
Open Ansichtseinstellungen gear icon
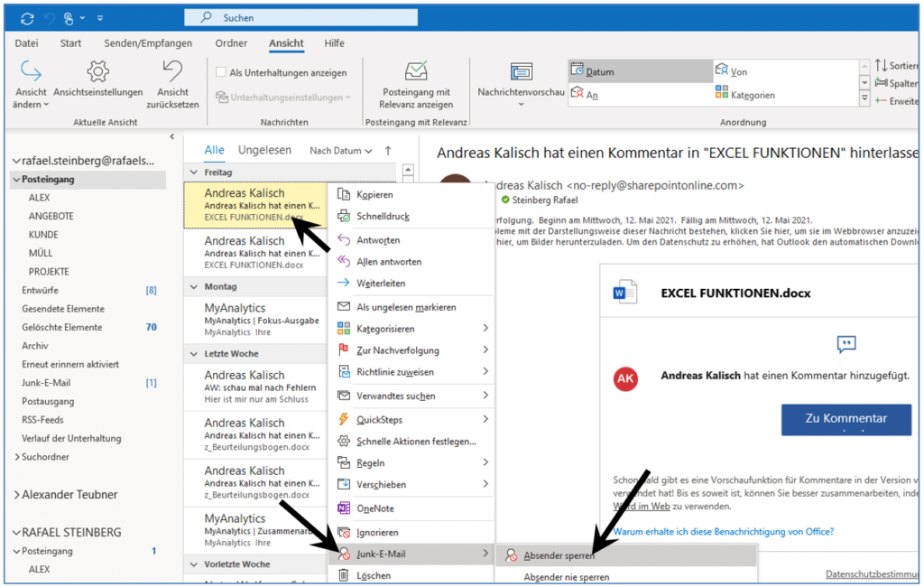pyautogui.click(x=97, y=71)
